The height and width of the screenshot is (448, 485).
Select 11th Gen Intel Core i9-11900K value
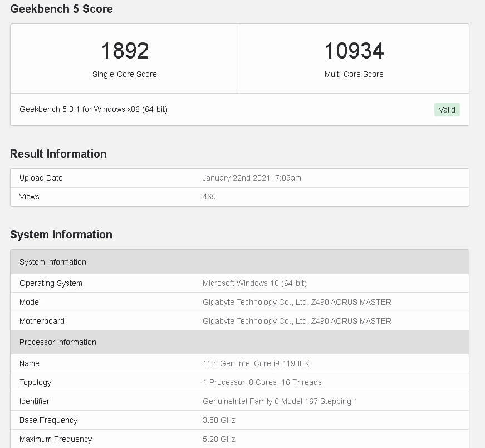256,363
